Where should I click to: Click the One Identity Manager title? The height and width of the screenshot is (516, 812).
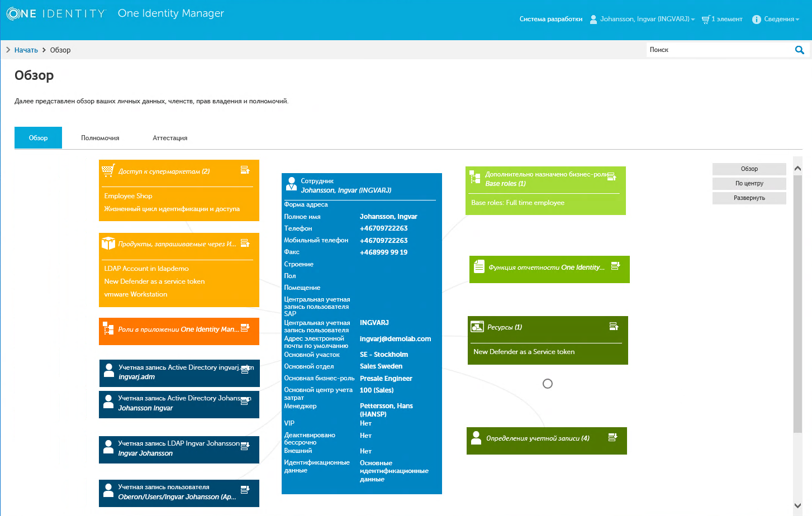pos(171,13)
